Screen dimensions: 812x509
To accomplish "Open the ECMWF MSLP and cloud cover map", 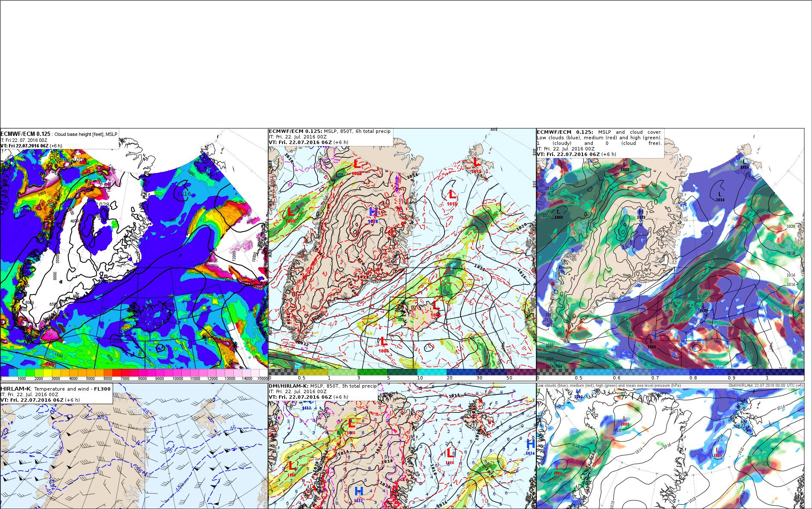I will [x=670, y=255].
